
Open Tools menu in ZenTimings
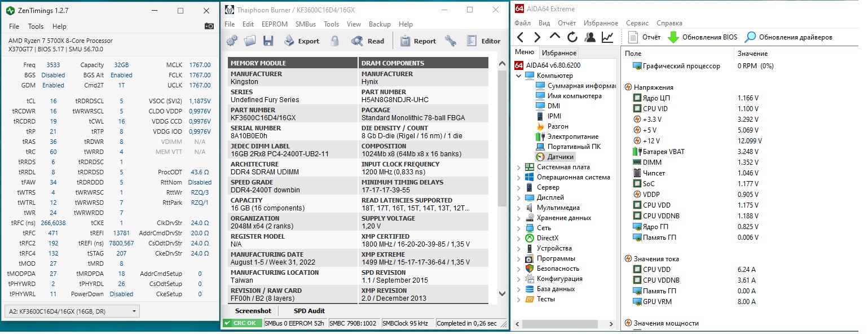[x=36, y=27]
